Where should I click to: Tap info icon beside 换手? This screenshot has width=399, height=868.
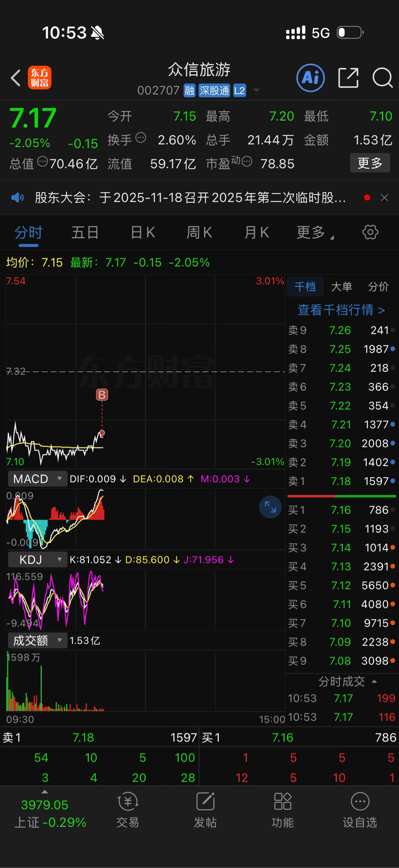click(x=141, y=138)
